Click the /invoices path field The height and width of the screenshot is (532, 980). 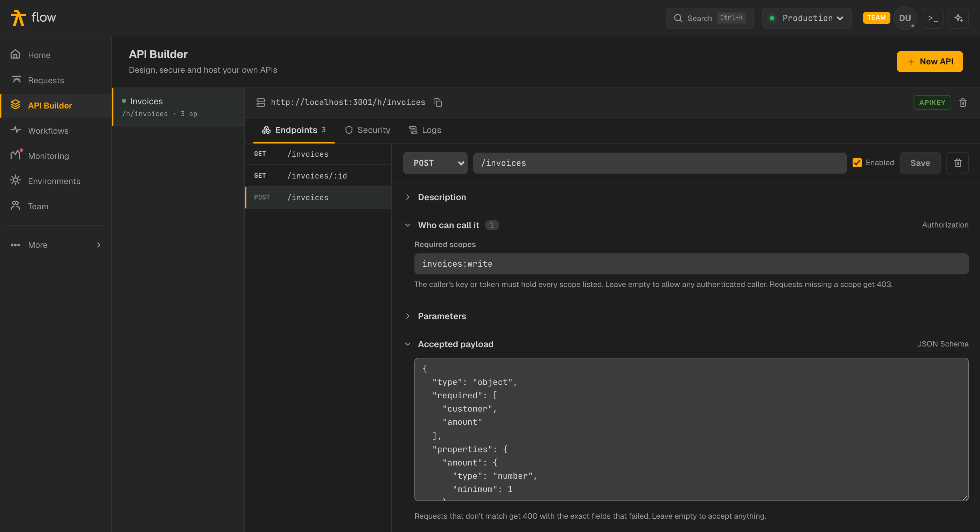click(660, 163)
